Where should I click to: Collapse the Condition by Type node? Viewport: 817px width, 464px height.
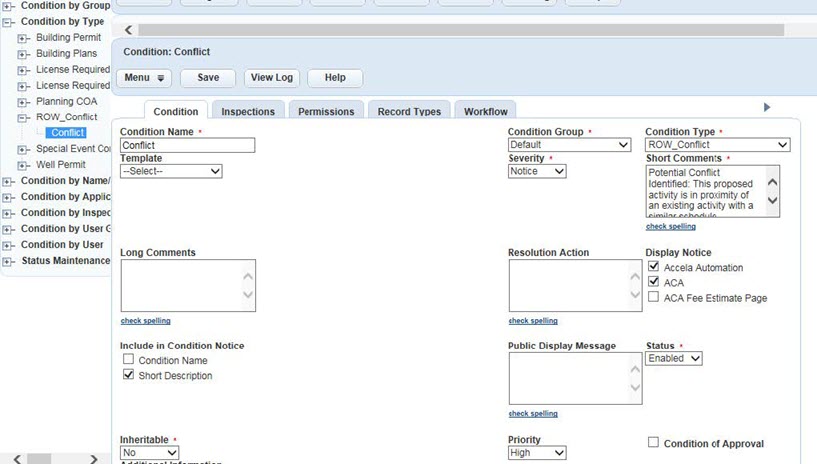pyautogui.click(x=8, y=21)
